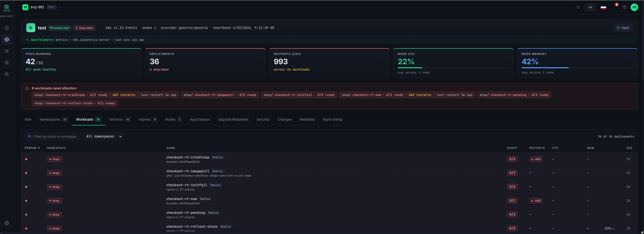644x234 pixels.
Task: Click the Degraded status badge
Action: (x=84, y=28)
